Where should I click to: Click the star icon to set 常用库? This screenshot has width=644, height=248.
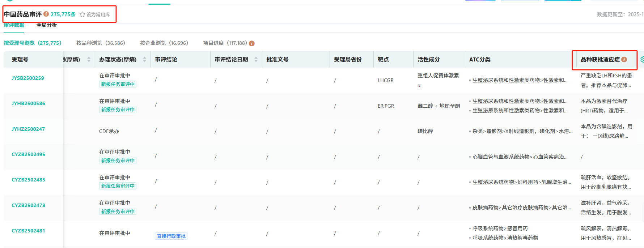pyautogui.click(x=82, y=14)
